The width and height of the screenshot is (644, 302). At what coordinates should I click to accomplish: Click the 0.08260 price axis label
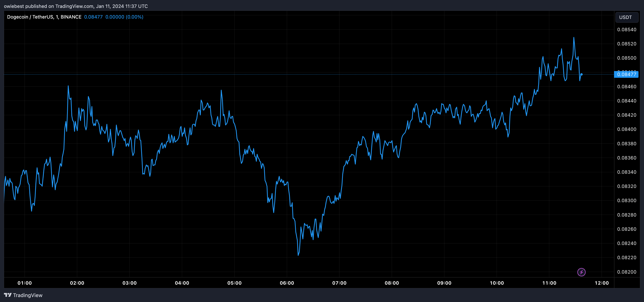coord(627,229)
